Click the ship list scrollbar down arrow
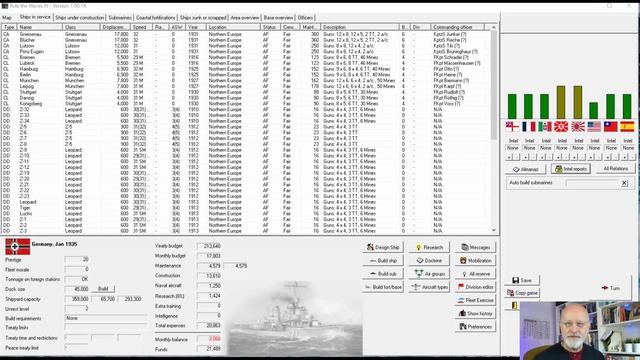 click(x=493, y=230)
